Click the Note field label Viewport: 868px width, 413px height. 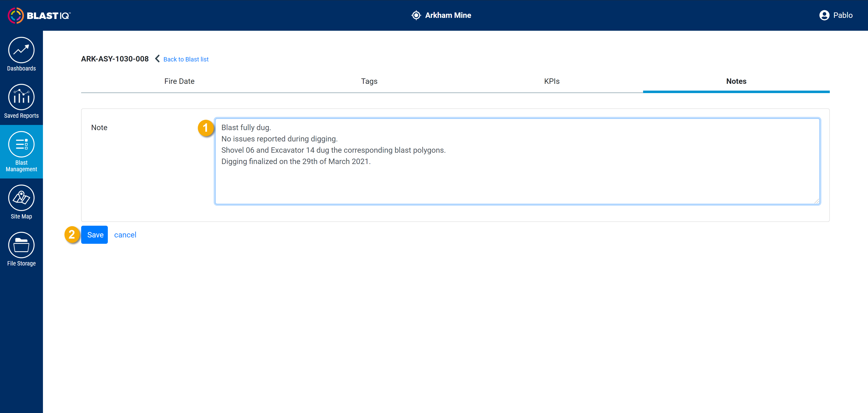coord(99,128)
